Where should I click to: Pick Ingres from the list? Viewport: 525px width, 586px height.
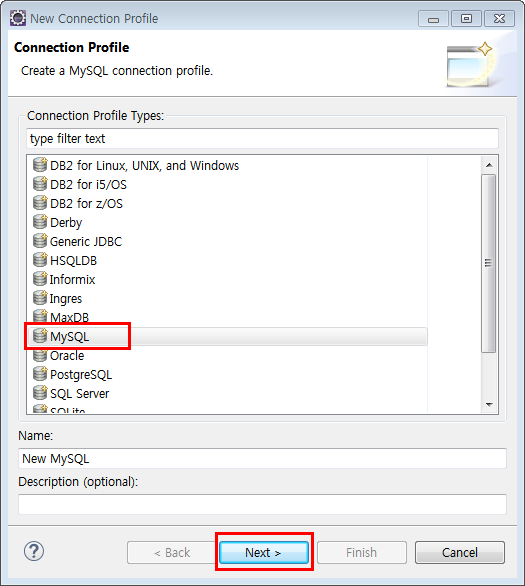66,299
